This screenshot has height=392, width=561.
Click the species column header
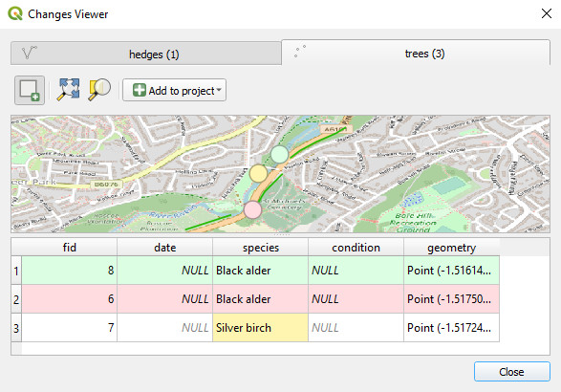(261, 248)
